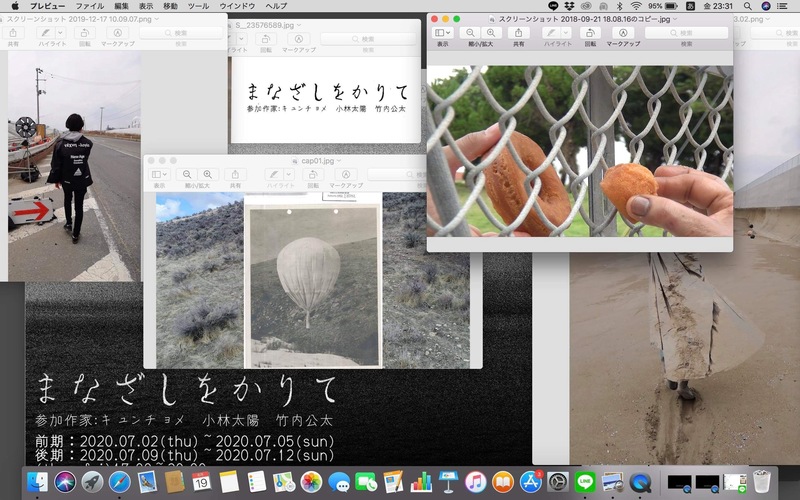Rotate the cap01.jpg image
Screen dimensions: 800x500
point(313,174)
